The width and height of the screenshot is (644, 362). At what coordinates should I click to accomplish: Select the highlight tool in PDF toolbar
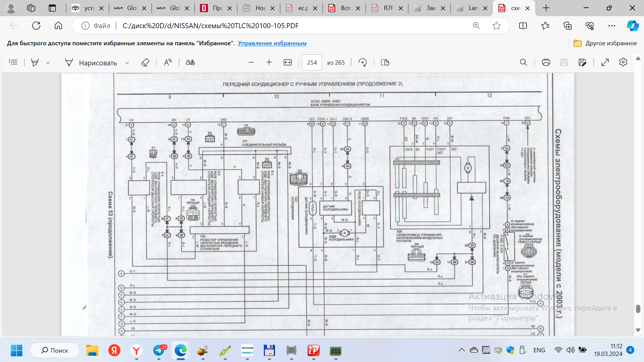point(35,62)
